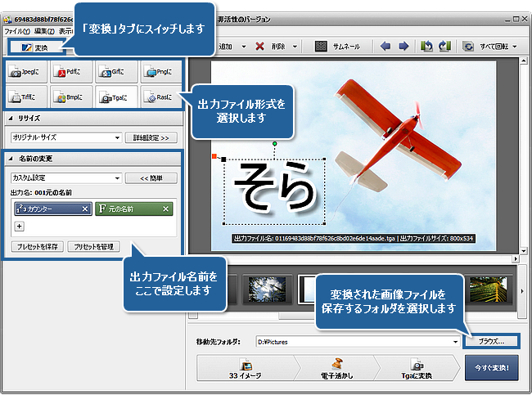Click the red X 削除 icon
This screenshot has height=395, width=532.
click(260, 46)
